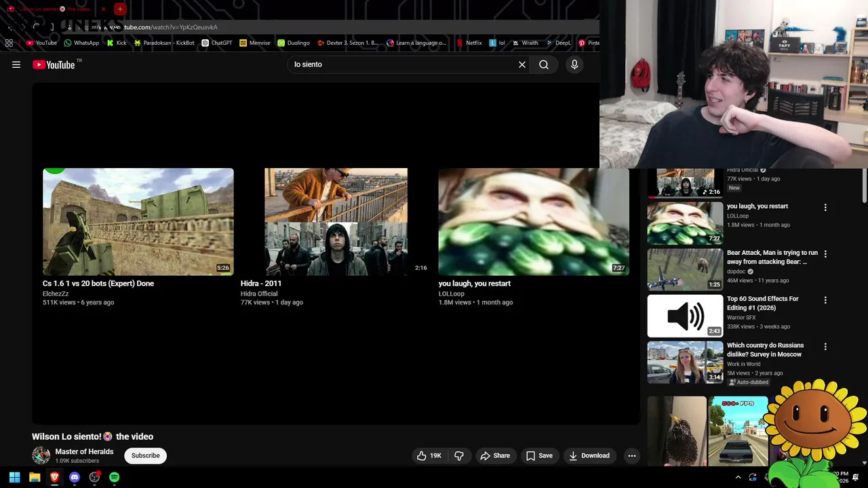Image resolution: width=868 pixels, height=488 pixels.
Task: Share the current video
Action: click(x=495, y=455)
